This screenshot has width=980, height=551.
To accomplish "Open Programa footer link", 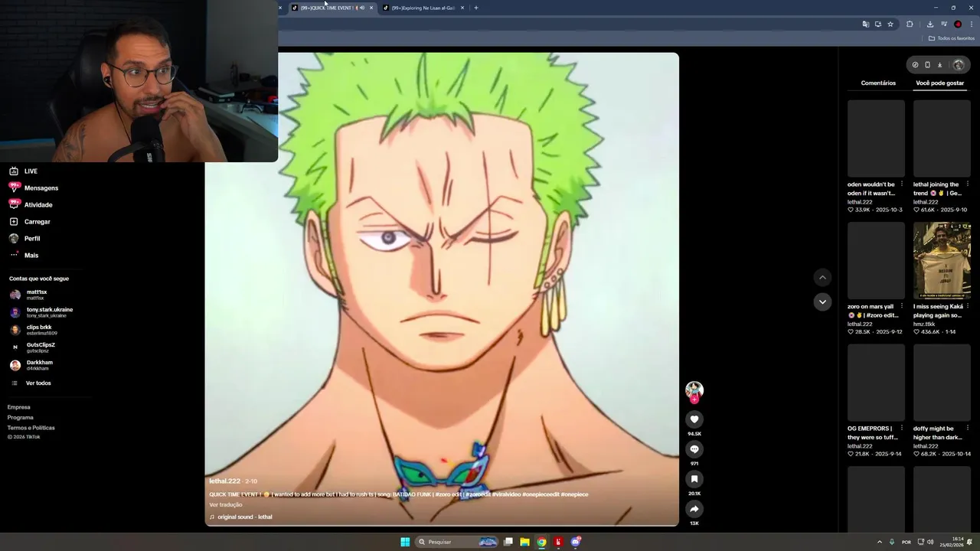I will tap(21, 418).
